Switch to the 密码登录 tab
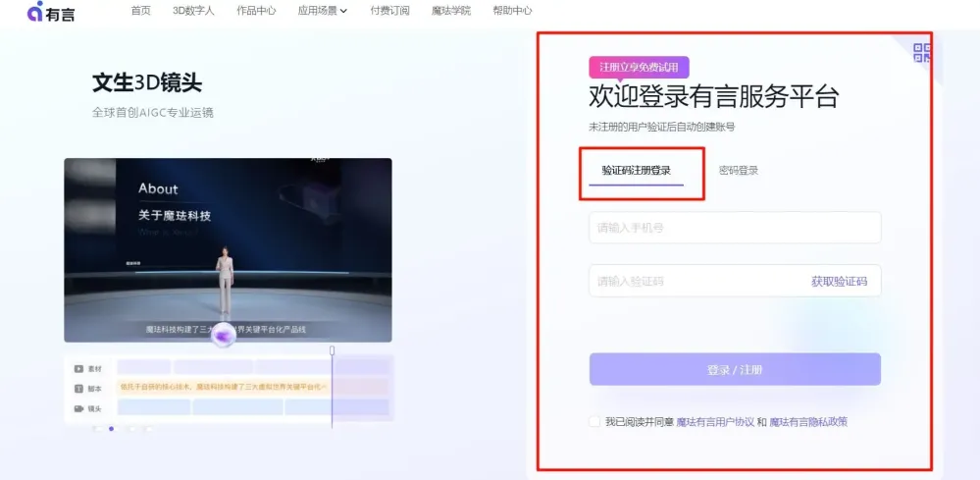The image size is (980, 480). point(739,171)
